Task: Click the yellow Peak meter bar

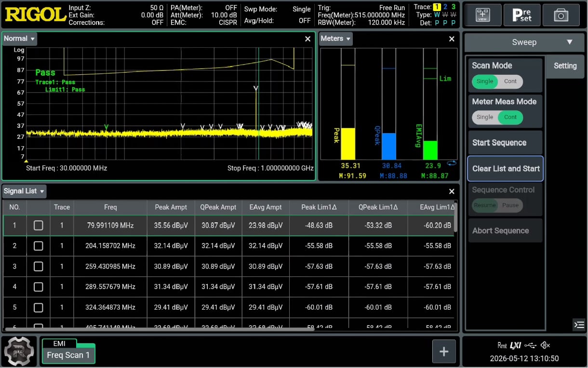Action: 348,144
